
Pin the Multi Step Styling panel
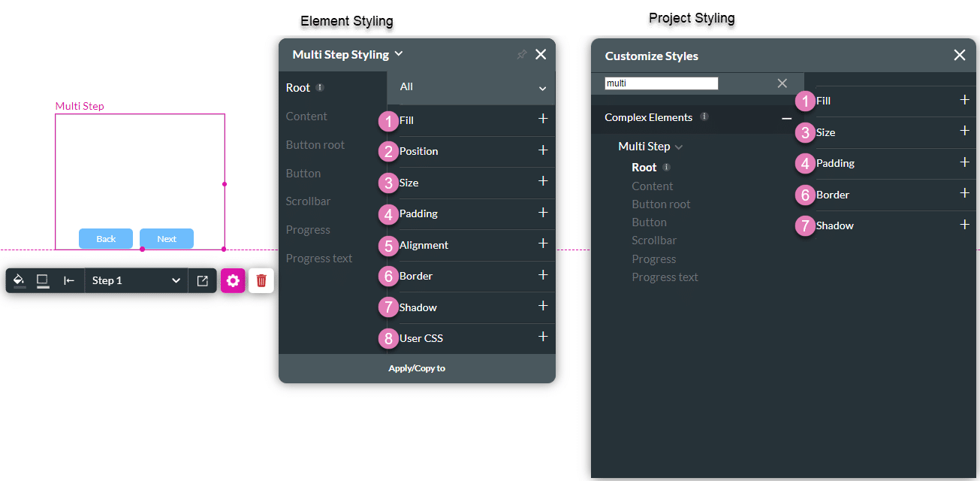[521, 54]
